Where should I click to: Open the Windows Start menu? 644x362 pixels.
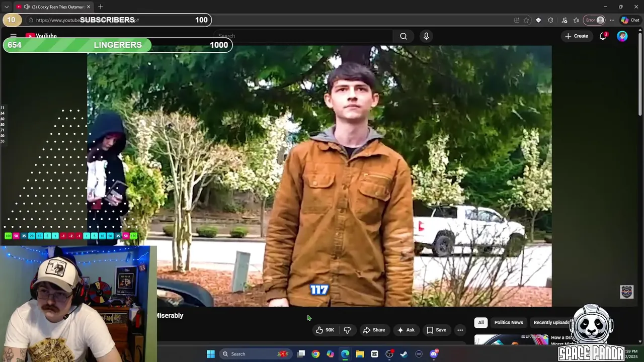pyautogui.click(x=211, y=354)
